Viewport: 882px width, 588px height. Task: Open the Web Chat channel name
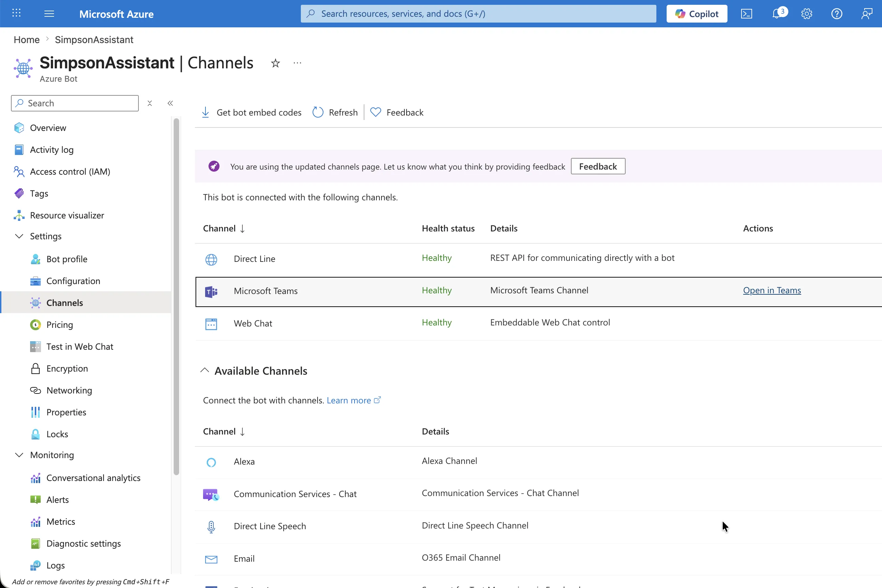coord(253,323)
